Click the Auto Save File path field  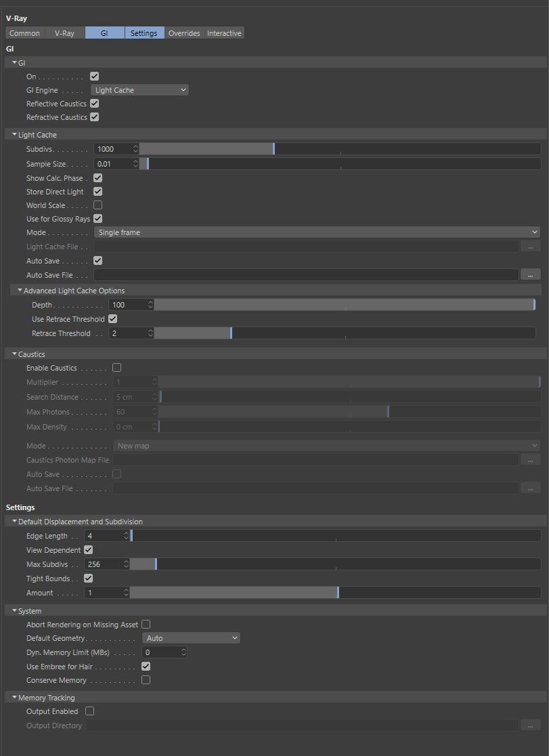306,275
